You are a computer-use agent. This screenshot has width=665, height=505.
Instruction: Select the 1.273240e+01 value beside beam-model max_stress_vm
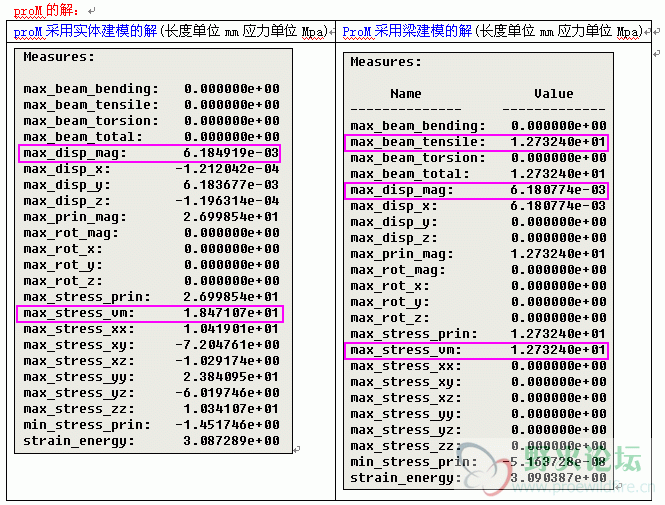click(558, 350)
